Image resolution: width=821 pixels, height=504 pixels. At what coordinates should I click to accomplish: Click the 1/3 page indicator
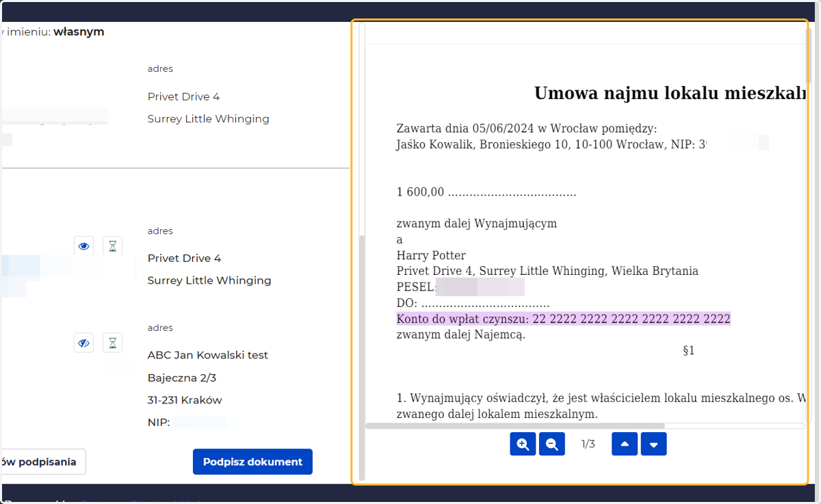point(588,445)
